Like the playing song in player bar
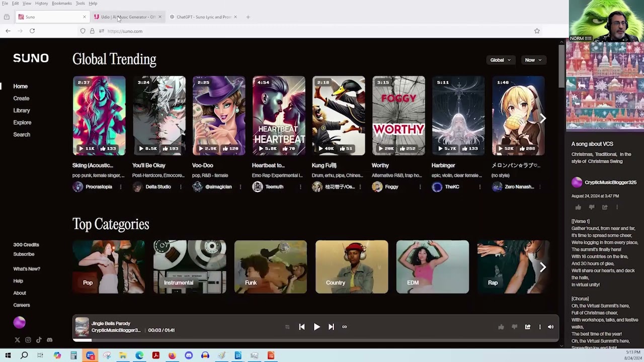Viewport: 644px width, 362px height. tap(501, 327)
